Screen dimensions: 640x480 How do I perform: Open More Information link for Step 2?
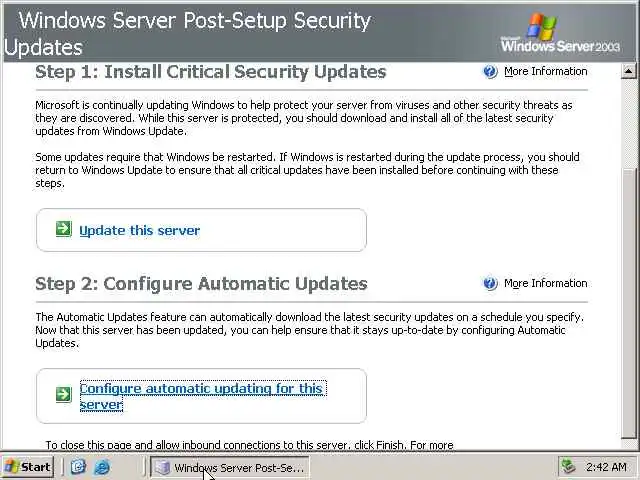(x=545, y=284)
